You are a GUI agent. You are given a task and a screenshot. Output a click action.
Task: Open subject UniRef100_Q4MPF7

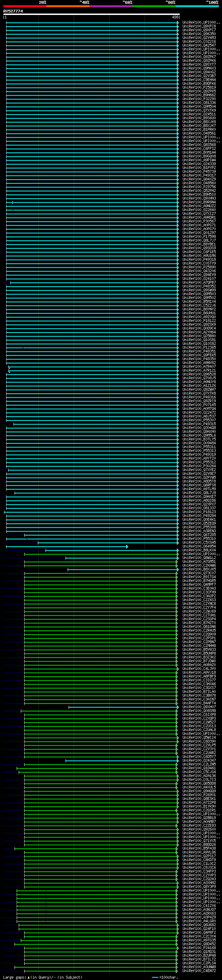tap(199, 584)
